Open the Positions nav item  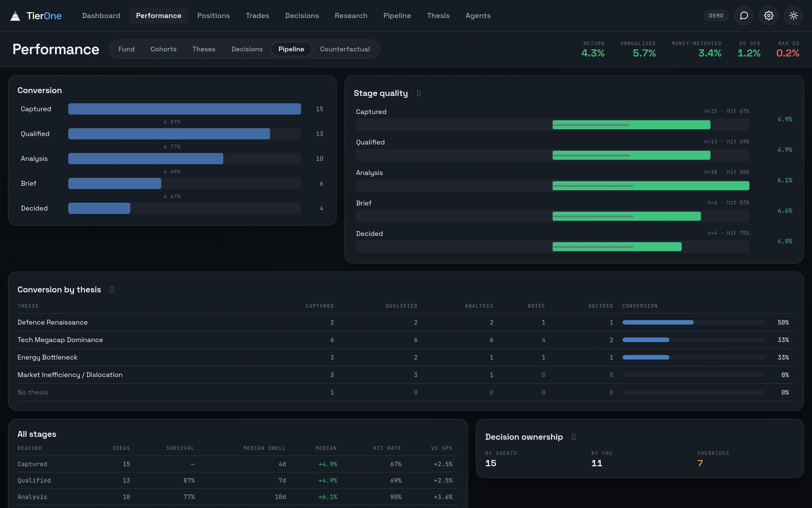(x=213, y=16)
